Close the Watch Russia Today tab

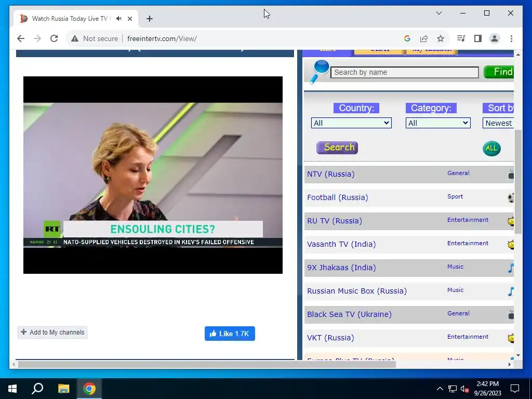click(x=129, y=19)
